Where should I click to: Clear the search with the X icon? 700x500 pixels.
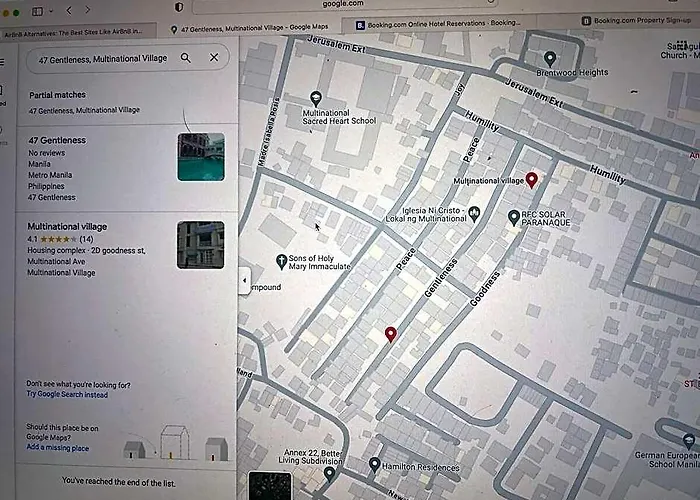point(214,57)
